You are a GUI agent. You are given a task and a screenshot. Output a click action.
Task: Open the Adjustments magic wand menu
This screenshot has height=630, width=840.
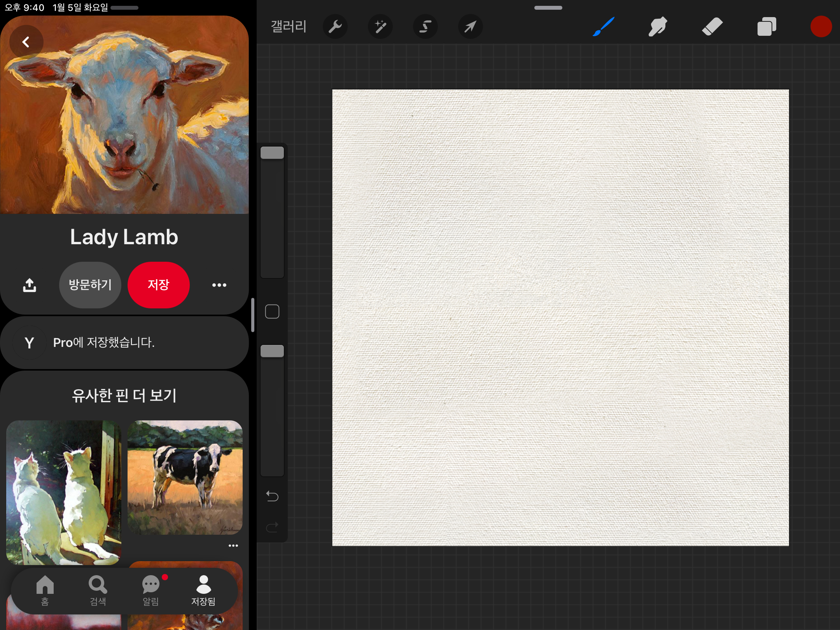[x=380, y=27]
